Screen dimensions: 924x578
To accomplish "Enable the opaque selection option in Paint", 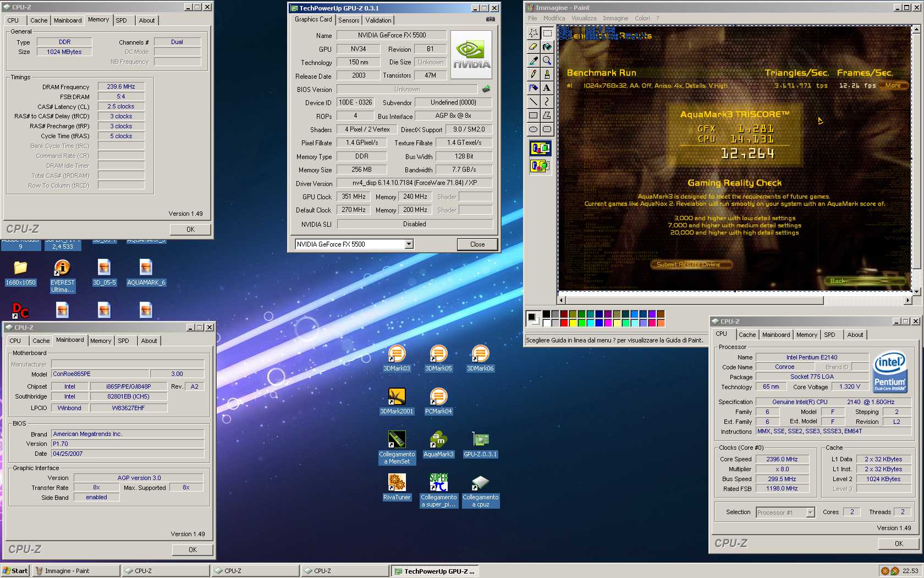I will 540,148.
